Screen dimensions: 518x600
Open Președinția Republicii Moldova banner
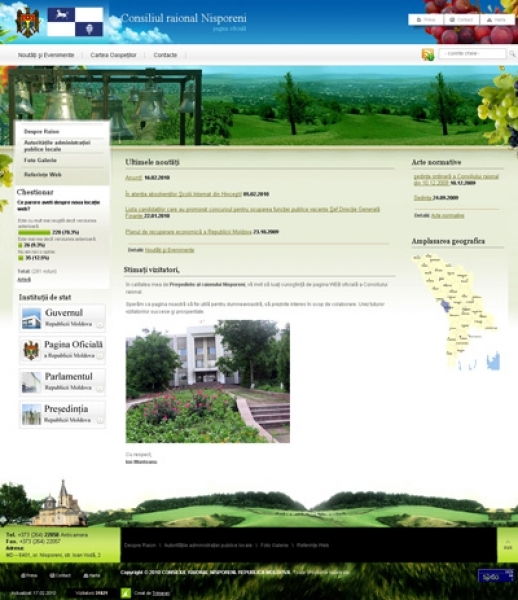click(62, 414)
